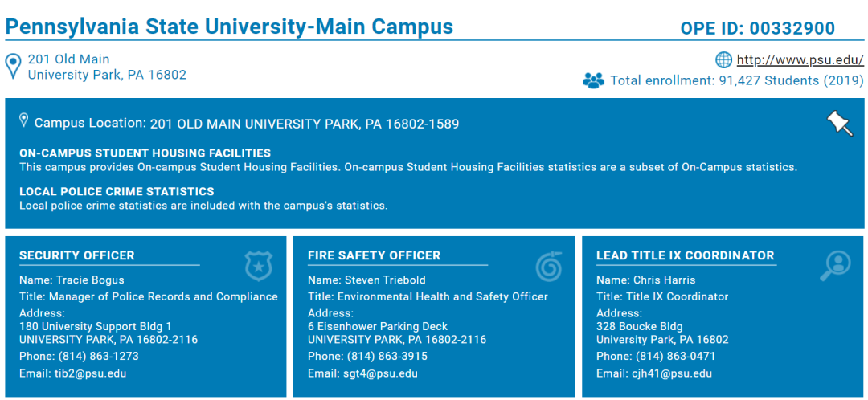Click the enrollment people group icon

pyautogui.click(x=593, y=80)
